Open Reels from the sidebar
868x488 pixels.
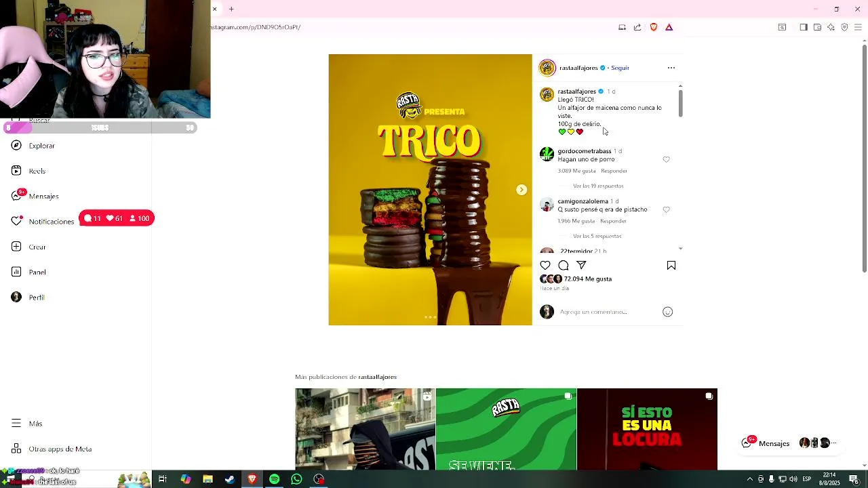(28, 171)
